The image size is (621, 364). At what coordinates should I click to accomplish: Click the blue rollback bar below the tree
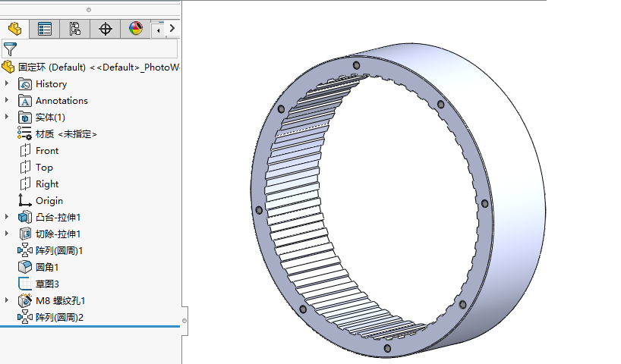(x=90, y=326)
